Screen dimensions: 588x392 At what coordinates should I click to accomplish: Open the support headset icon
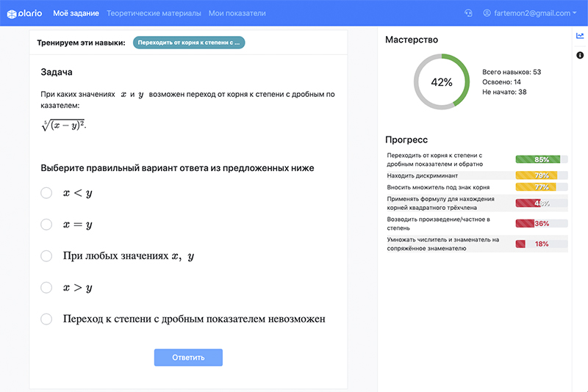tap(468, 13)
